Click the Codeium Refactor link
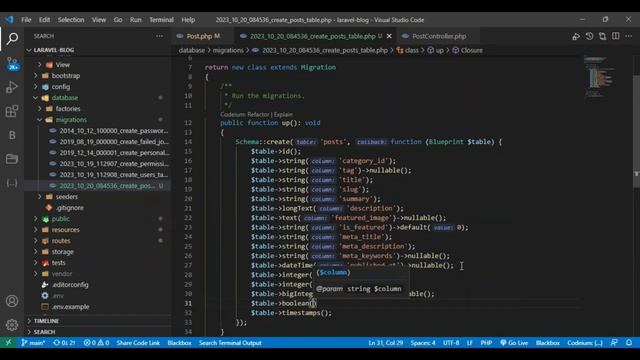 point(258,114)
